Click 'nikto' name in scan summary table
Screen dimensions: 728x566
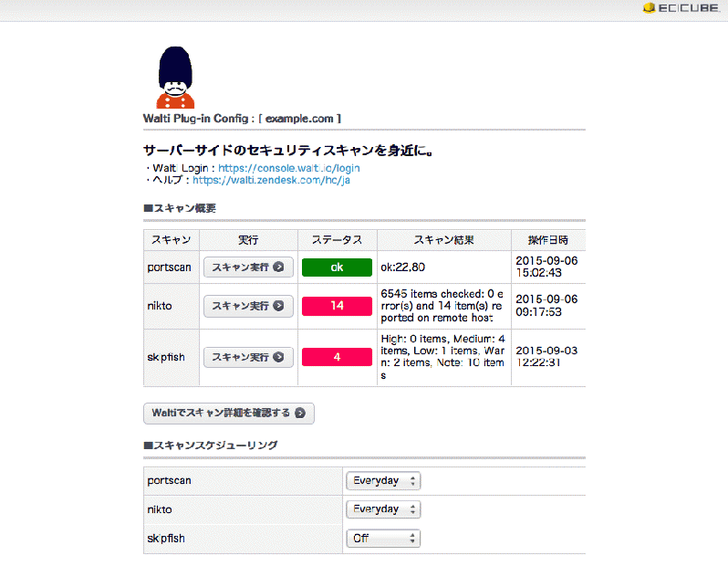point(160,306)
